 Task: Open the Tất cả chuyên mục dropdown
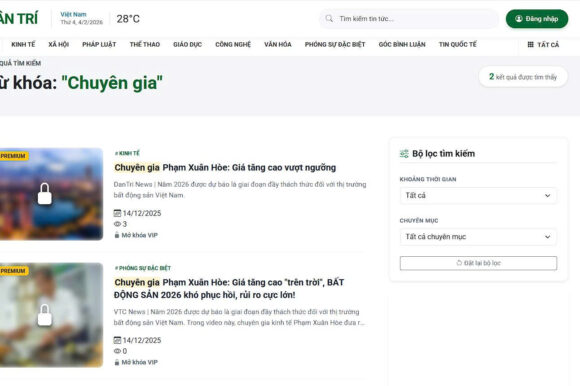[x=478, y=237]
